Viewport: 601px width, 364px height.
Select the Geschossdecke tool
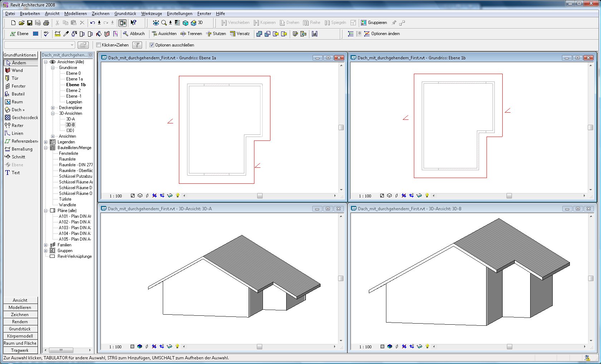[21, 118]
